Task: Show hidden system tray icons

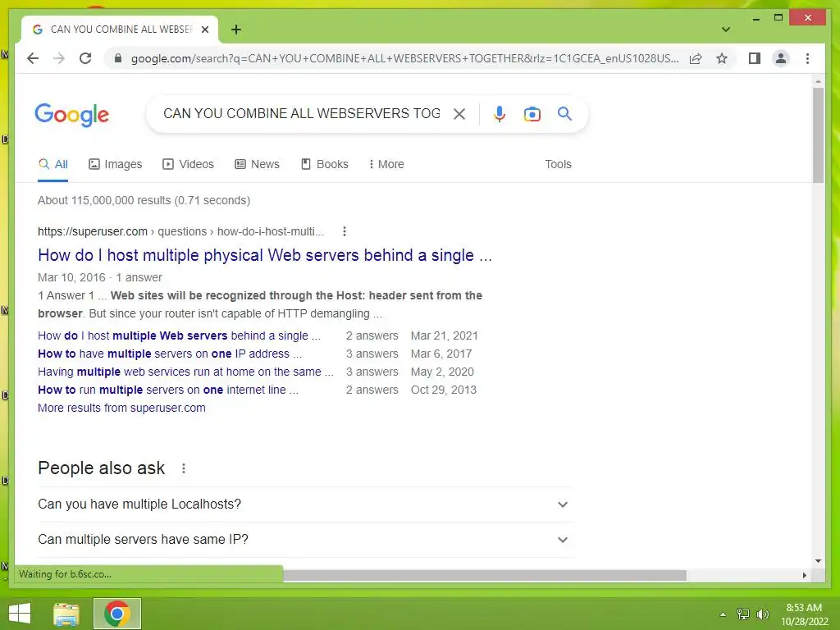Action: (723, 614)
